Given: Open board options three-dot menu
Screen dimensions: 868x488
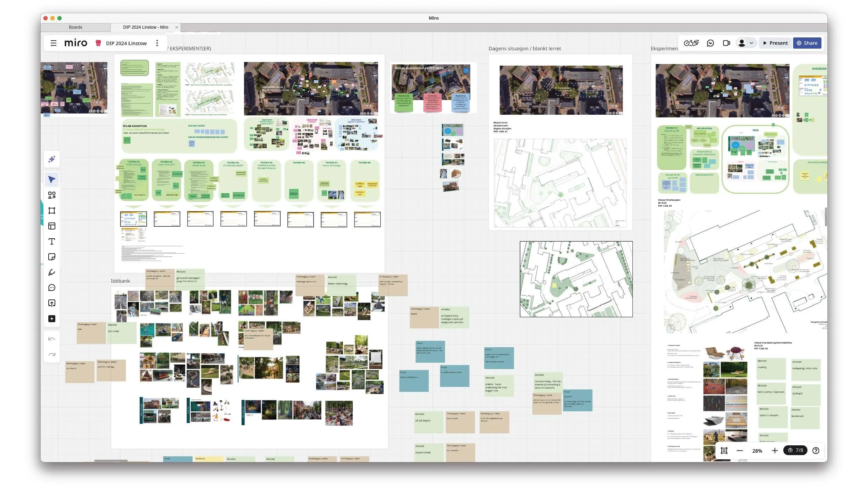Looking at the screenshot, I should pos(157,43).
